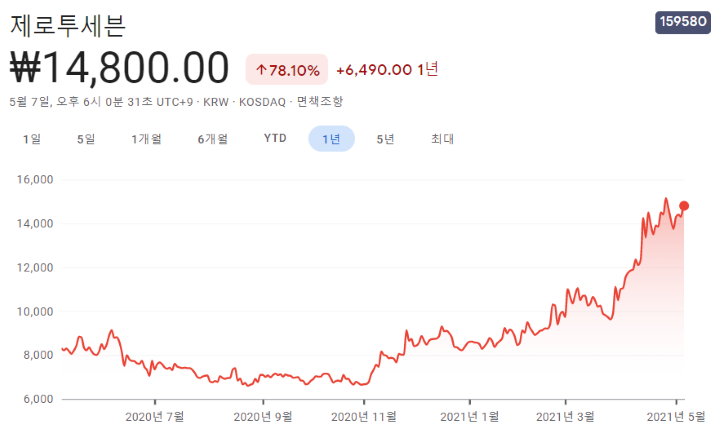The width and height of the screenshot is (720, 434).
Task: Click the 2020년 11월 axis label
Action: tap(364, 417)
